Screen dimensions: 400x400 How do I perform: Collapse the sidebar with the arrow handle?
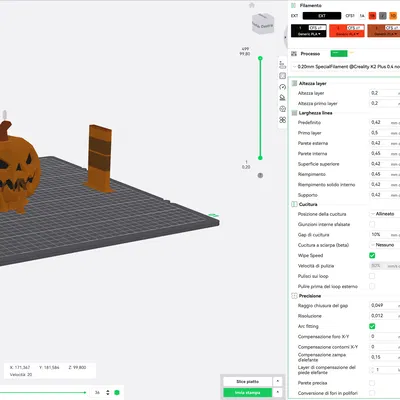coord(285,37)
